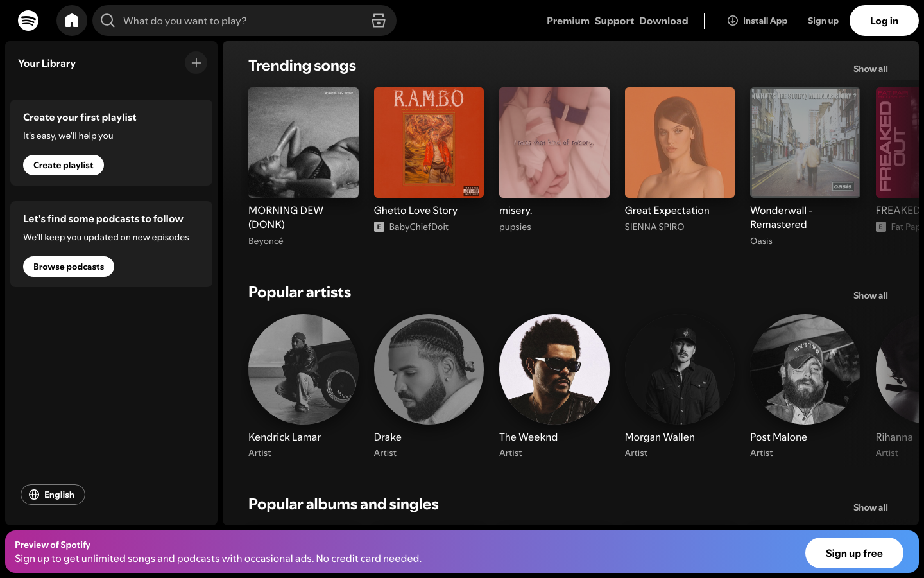The height and width of the screenshot is (578, 924).
Task: Click the search magnifier icon
Action: pos(108,21)
